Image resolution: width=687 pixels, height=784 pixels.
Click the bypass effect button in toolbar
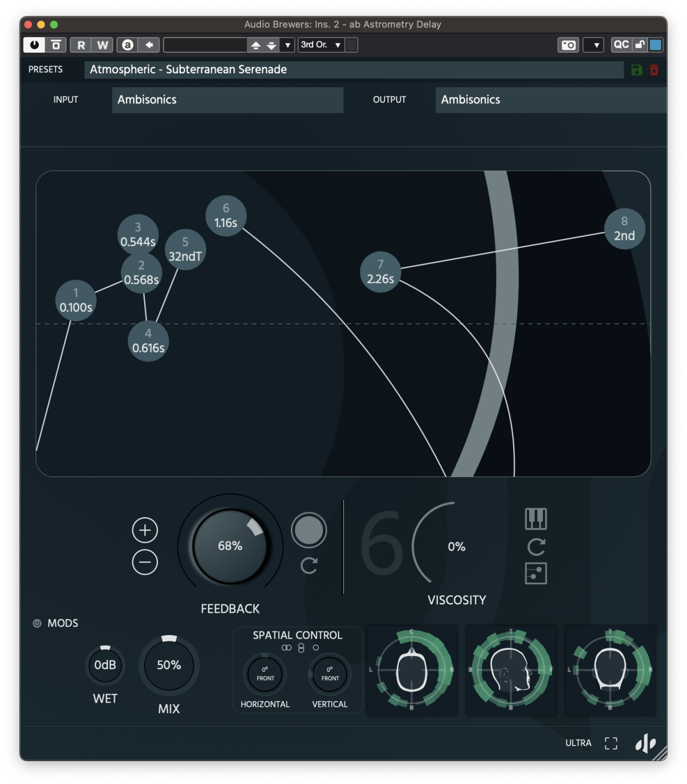56,45
